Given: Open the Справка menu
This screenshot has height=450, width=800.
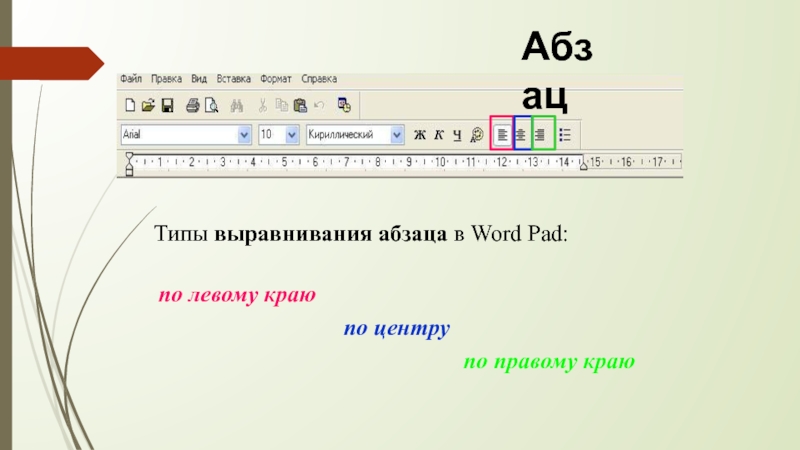Looking at the screenshot, I should point(319,79).
